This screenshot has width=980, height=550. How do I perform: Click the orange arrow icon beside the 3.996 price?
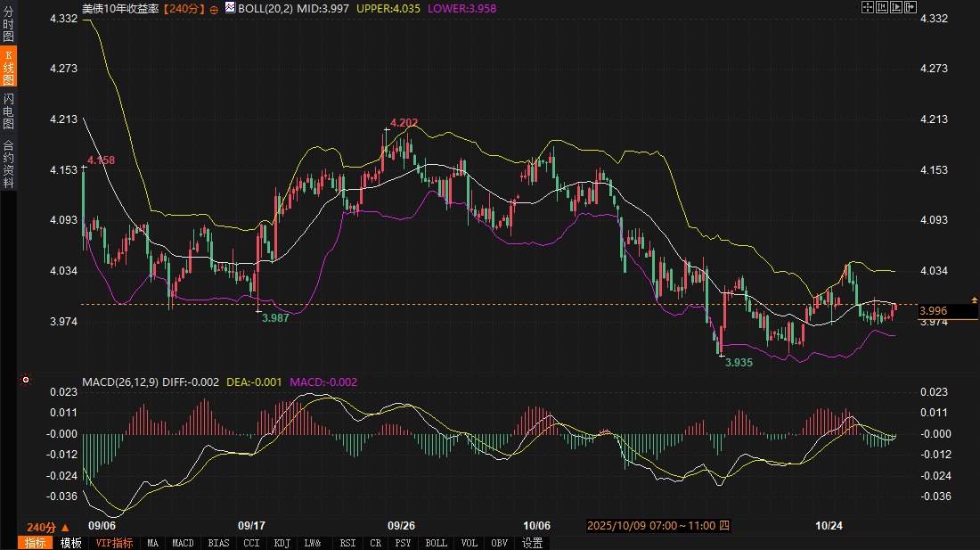point(974,300)
